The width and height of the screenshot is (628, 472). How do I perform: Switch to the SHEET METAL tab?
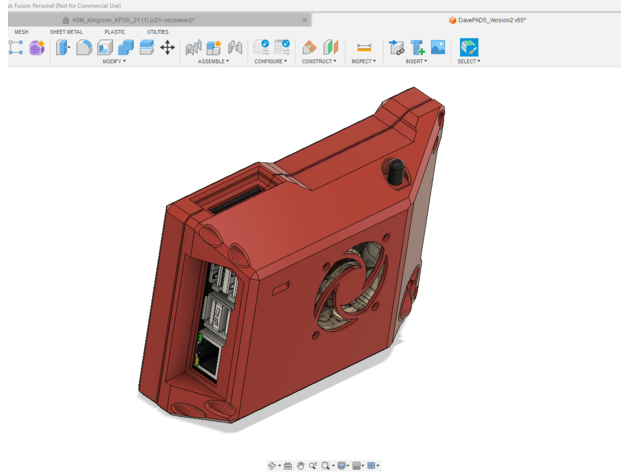click(66, 32)
